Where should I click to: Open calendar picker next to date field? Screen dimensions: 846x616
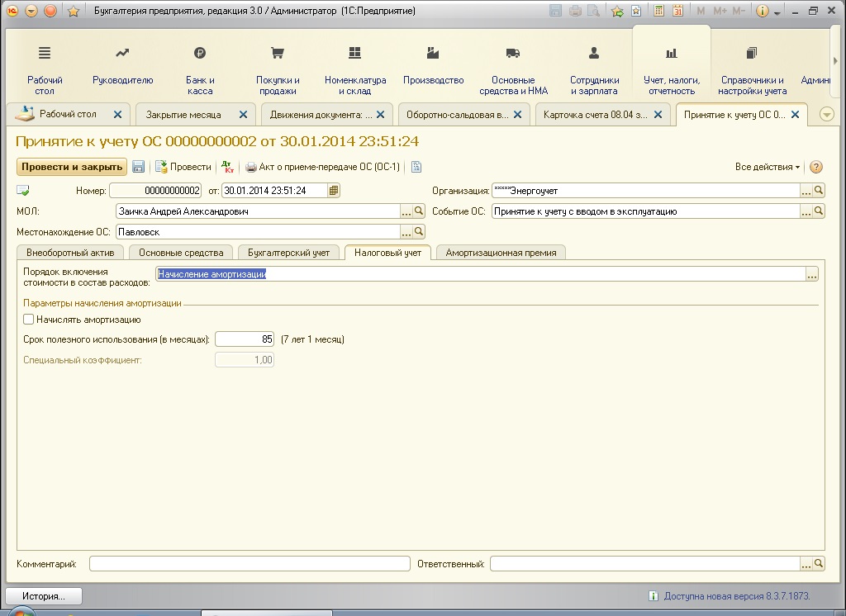334,191
